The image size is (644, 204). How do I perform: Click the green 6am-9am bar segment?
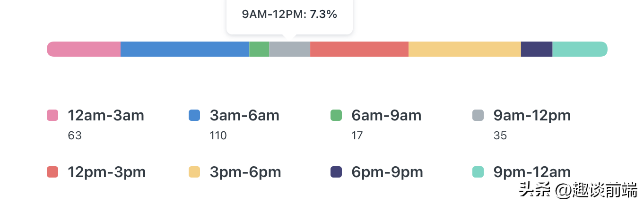tap(259, 49)
